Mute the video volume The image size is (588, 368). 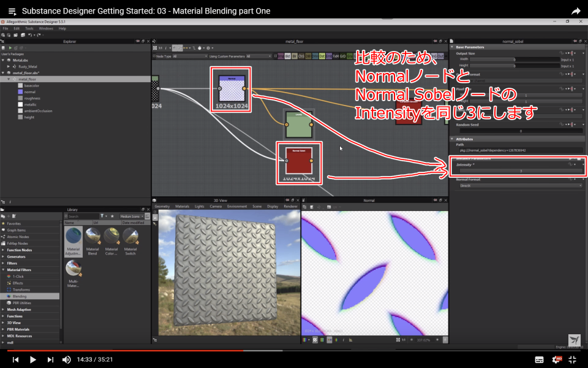coord(66,360)
